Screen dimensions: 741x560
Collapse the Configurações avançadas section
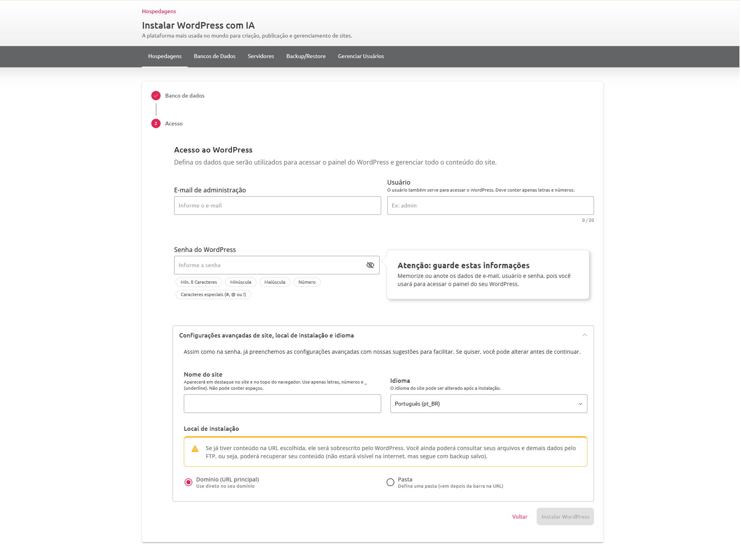coord(584,335)
